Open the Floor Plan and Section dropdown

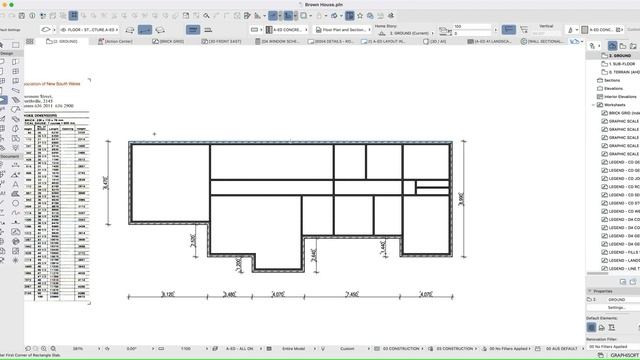(343, 30)
